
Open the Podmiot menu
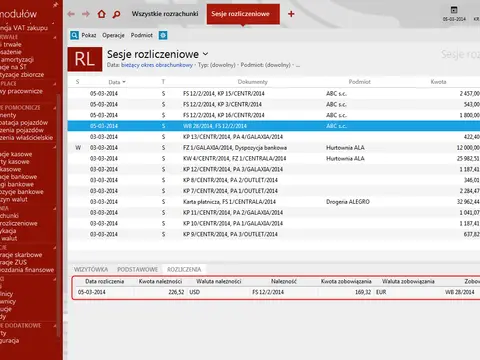(x=142, y=35)
